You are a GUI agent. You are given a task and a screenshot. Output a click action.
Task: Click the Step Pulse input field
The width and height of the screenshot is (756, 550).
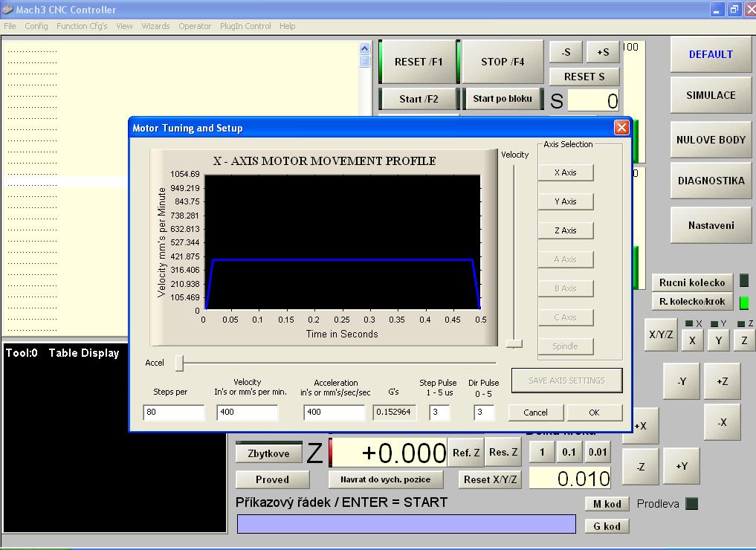(x=439, y=412)
